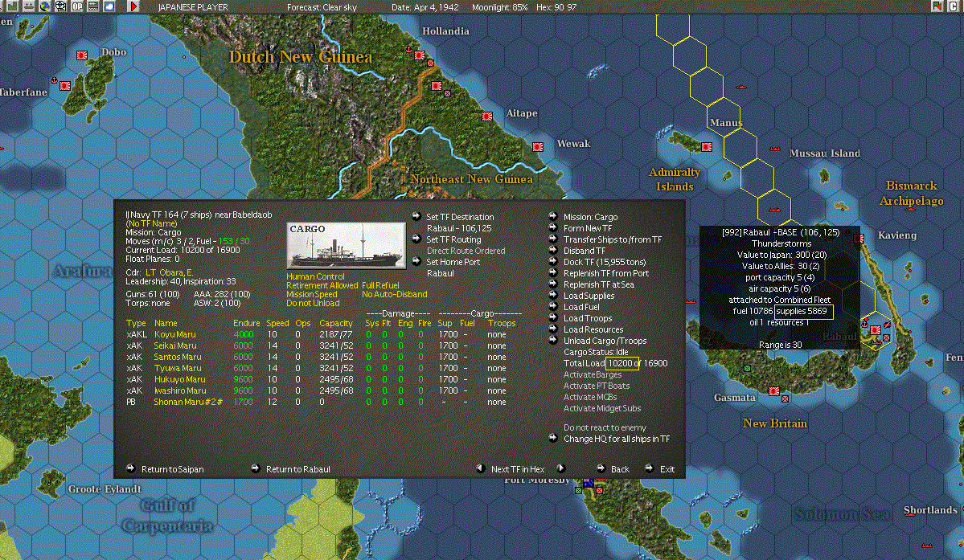The width and height of the screenshot is (964, 560).
Task: Click Replenish TF at Sea
Action: click(x=599, y=284)
